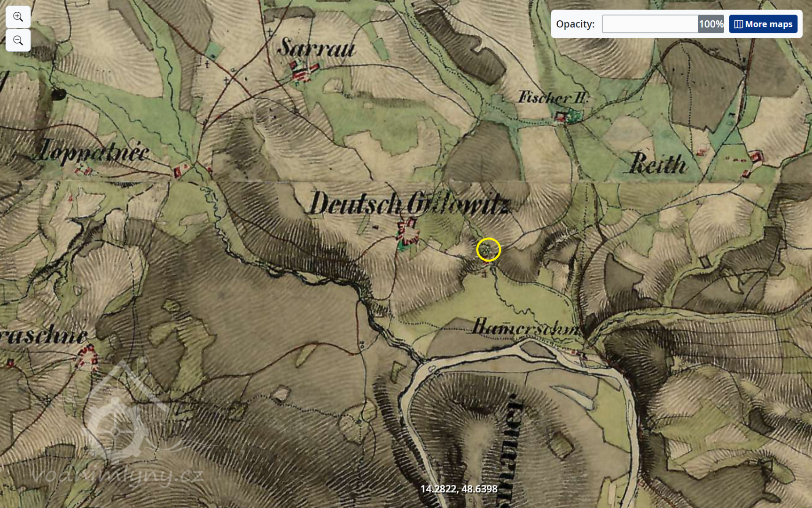Image resolution: width=812 pixels, height=508 pixels.
Task: Click the 100% opacity value handle
Action: [710, 24]
